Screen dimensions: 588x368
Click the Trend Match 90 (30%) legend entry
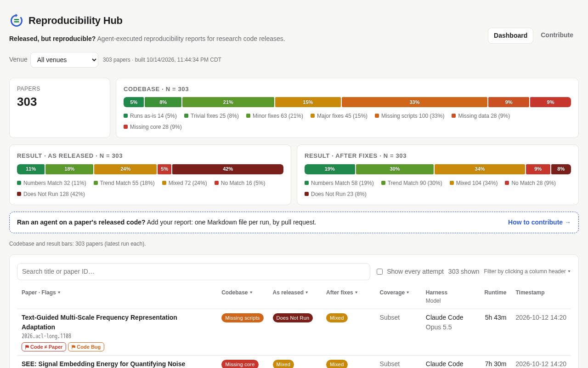pyautogui.click(x=412, y=183)
